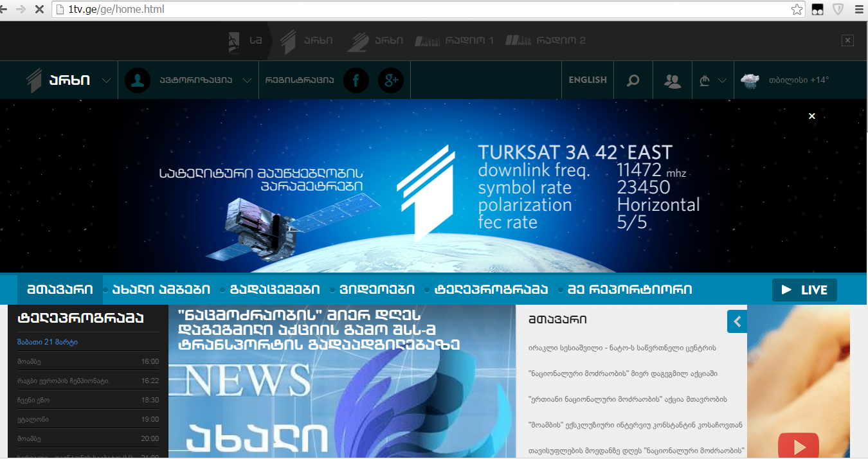The width and height of the screenshot is (868, 459).
Task: Click the people/community icon in header
Action: pyautogui.click(x=673, y=81)
